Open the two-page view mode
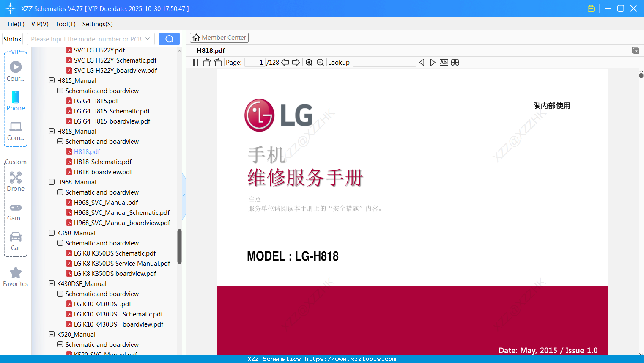Screen dimensions: 644x363 tap(194, 62)
